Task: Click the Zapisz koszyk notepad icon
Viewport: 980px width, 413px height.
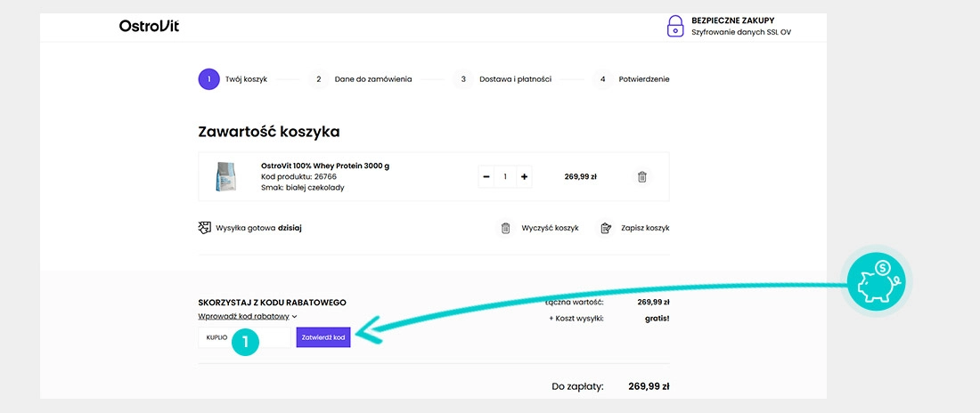Action: click(x=605, y=228)
